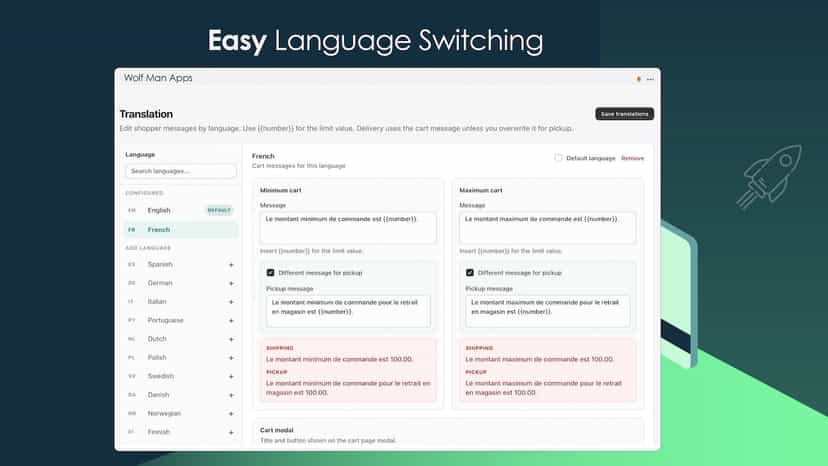Viewport: 828px width, 466px height.
Task: Enable the Default language checkbox
Action: 558,158
